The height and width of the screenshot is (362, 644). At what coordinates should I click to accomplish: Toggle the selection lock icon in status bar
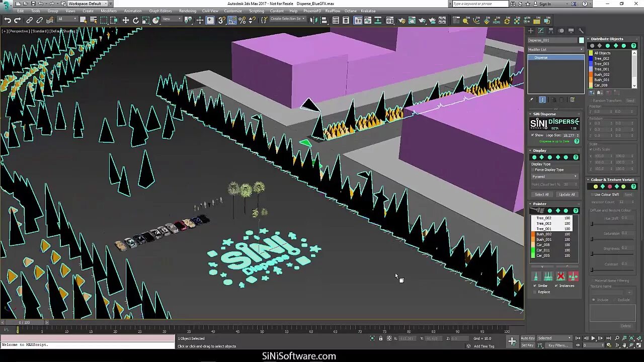click(380, 338)
